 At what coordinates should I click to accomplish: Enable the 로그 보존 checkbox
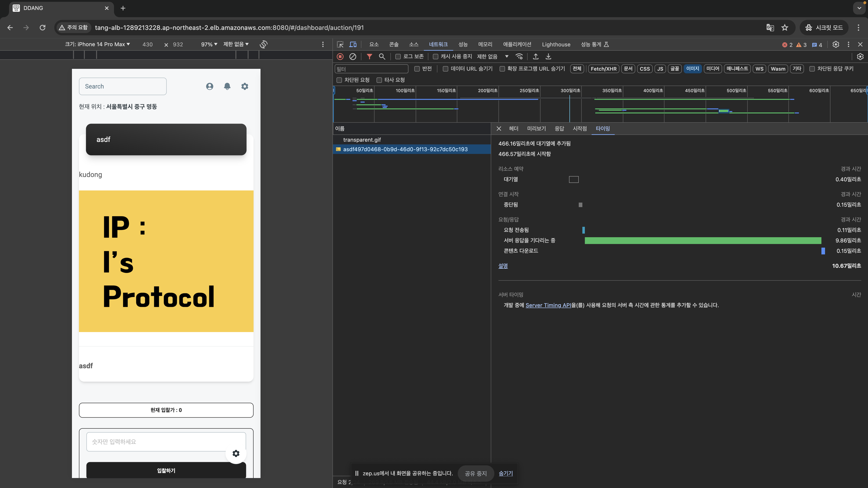pos(398,57)
